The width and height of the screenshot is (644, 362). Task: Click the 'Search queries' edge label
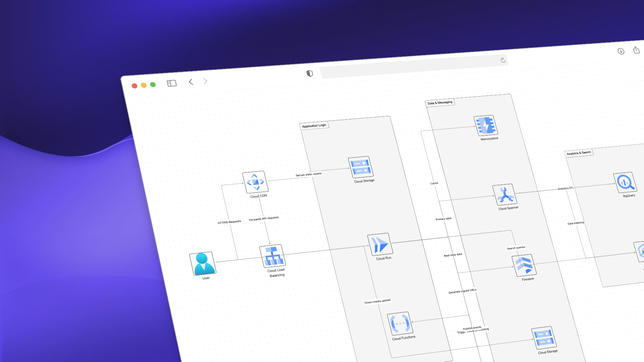click(x=516, y=248)
